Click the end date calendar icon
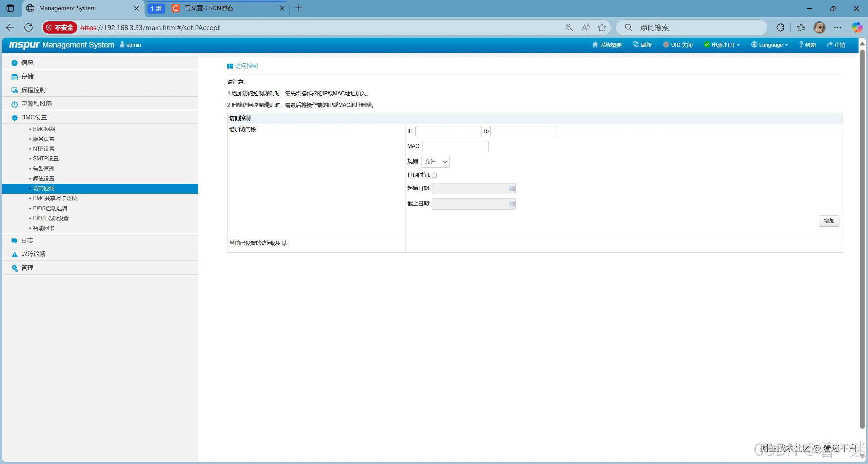868x464 pixels. coord(512,204)
